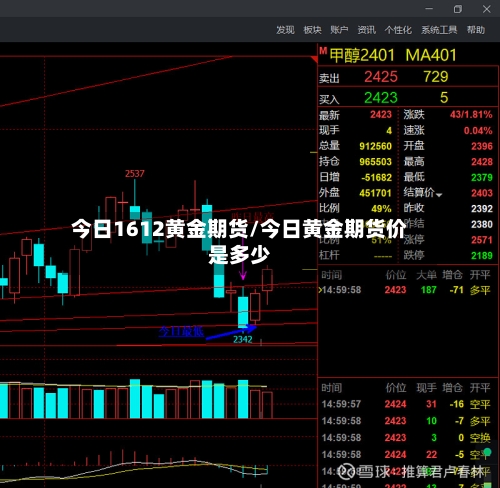Image resolution: width=500 pixels, height=488 pixels.
Task: Click the 日增 value -51682
Action: [377, 178]
